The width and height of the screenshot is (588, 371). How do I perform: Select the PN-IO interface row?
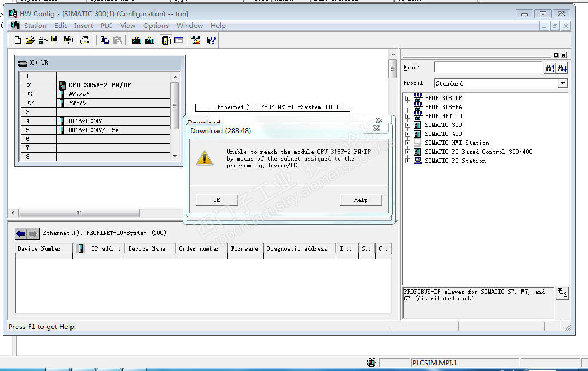pyautogui.click(x=96, y=104)
